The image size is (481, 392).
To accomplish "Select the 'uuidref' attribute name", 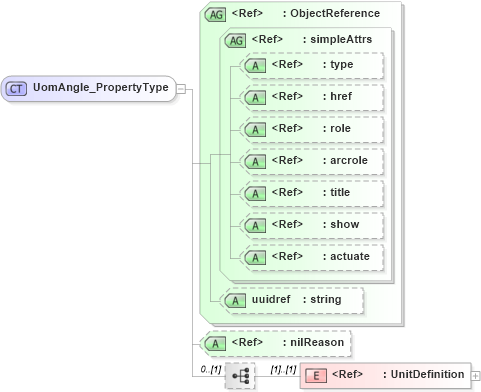I will click(x=271, y=299).
